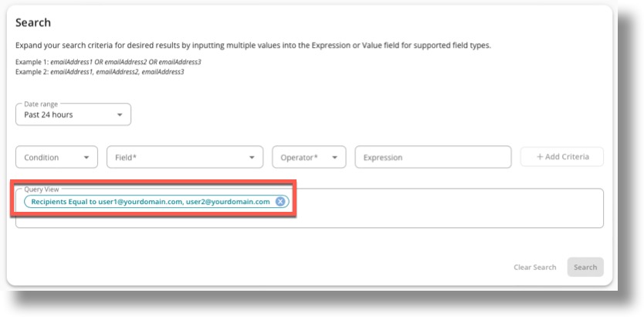Expand the Field dropdown arrow

[x=251, y=158]
